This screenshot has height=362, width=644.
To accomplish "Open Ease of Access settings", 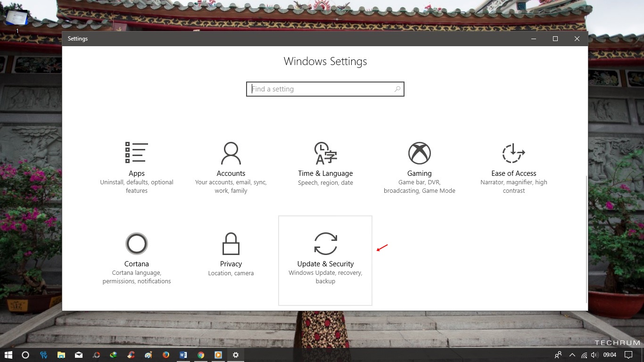I will (514, 169).
